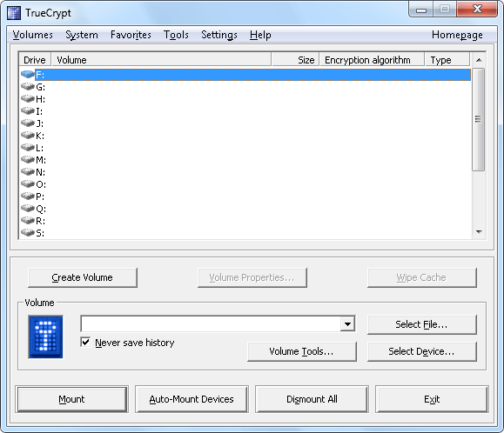Screen dimensions: 504x433
Task: Click the Create Volume button
Action: point(83,277)
